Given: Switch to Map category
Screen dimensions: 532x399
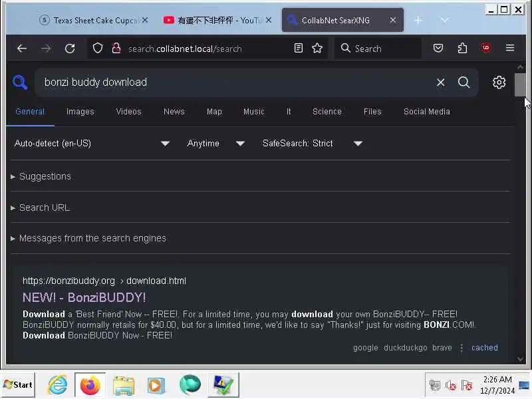Looking at the screenshot, I should click(214, 112).
